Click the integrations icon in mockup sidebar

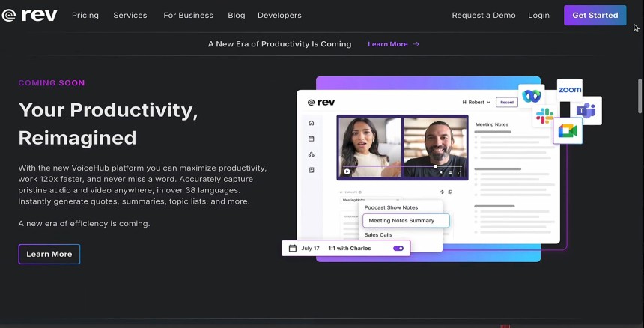[312, 154]
